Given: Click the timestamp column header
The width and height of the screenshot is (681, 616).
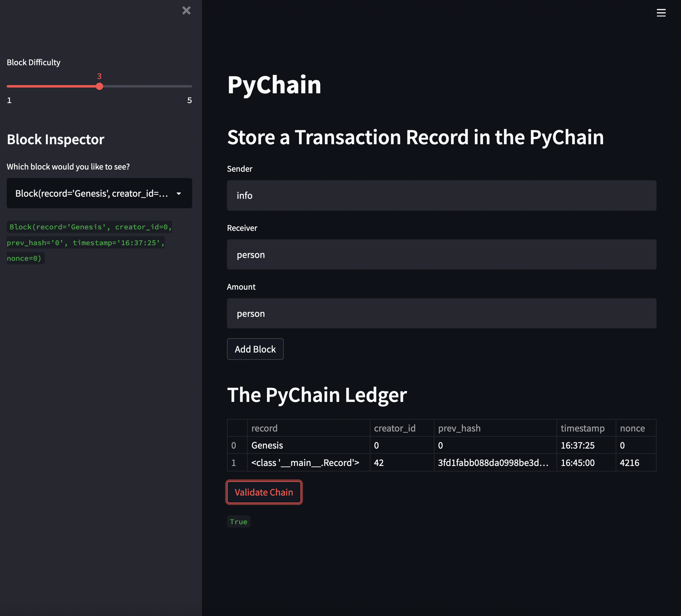Looking at the screenshot, I should (x=586, y=428).
